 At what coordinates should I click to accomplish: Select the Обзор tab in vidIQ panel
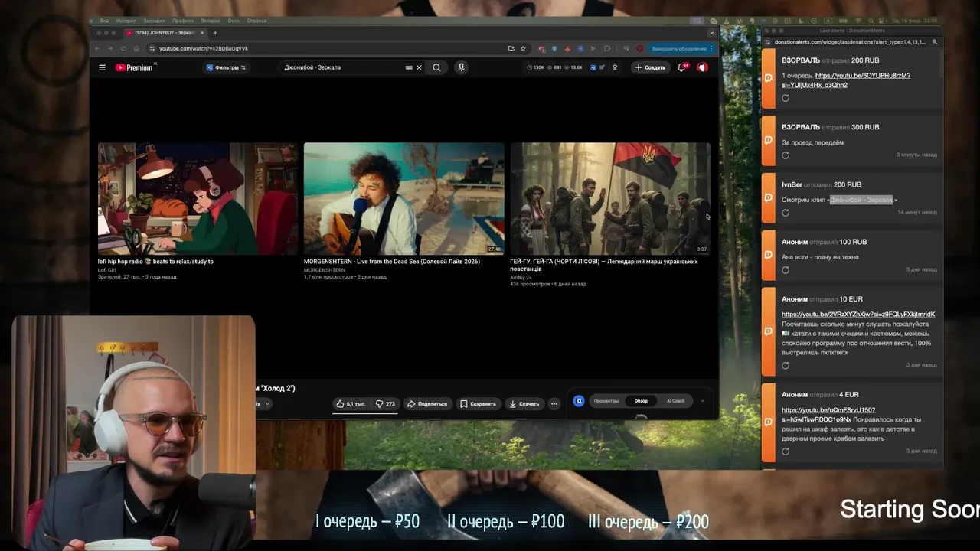pos(641,401)
